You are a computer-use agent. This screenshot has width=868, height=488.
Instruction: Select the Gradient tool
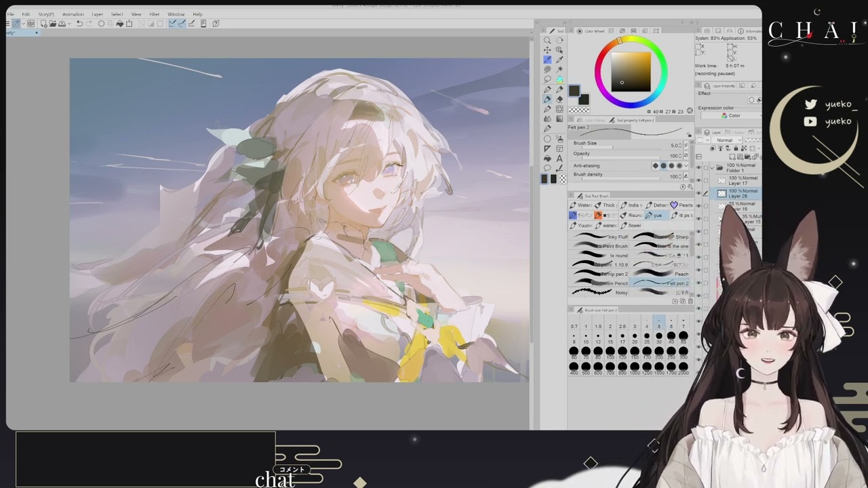pos(559,119)
